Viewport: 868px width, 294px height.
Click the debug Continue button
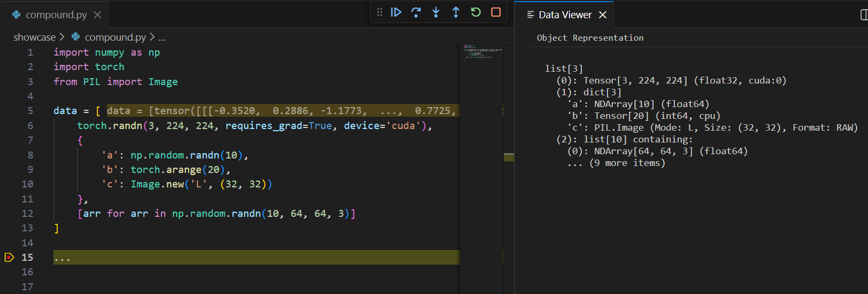[396, 12]
